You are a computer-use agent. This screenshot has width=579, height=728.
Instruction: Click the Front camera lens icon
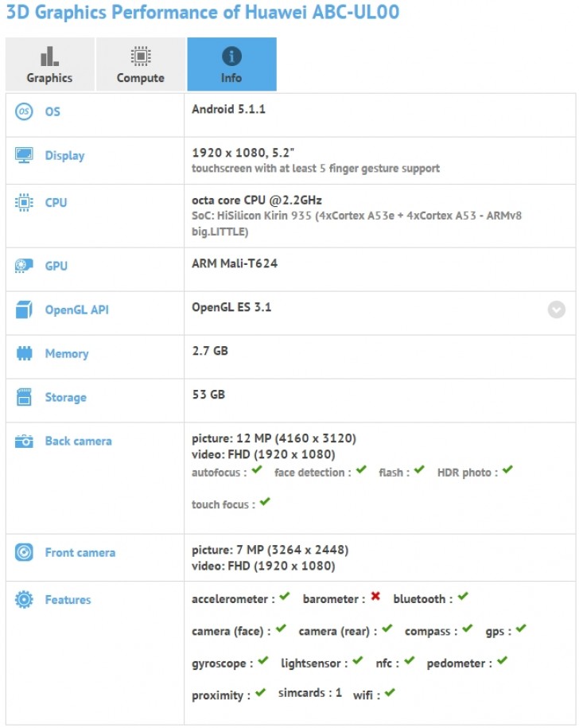(24, 552)
